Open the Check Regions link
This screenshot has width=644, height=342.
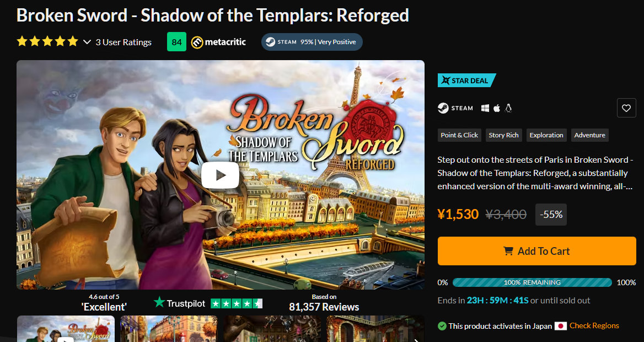594,325
